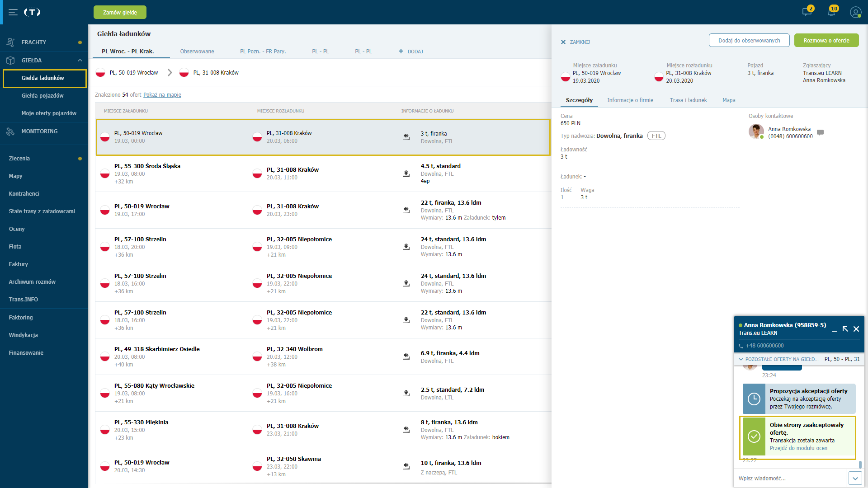
Task: Click loading icon in Kąty Wrocławskie row
Action: (406, 393)
